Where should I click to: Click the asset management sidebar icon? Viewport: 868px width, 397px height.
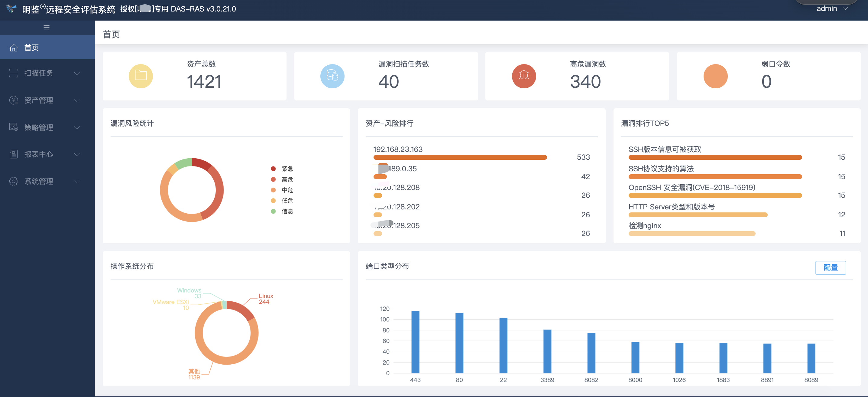(x=14, y=100)
